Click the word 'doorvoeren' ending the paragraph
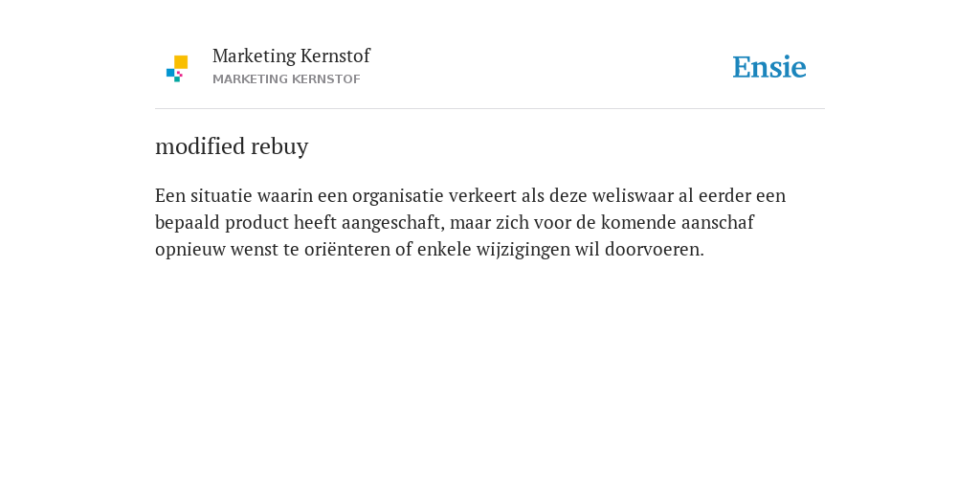The height and width of the screenshot is (490, 980). coord(652,250)
